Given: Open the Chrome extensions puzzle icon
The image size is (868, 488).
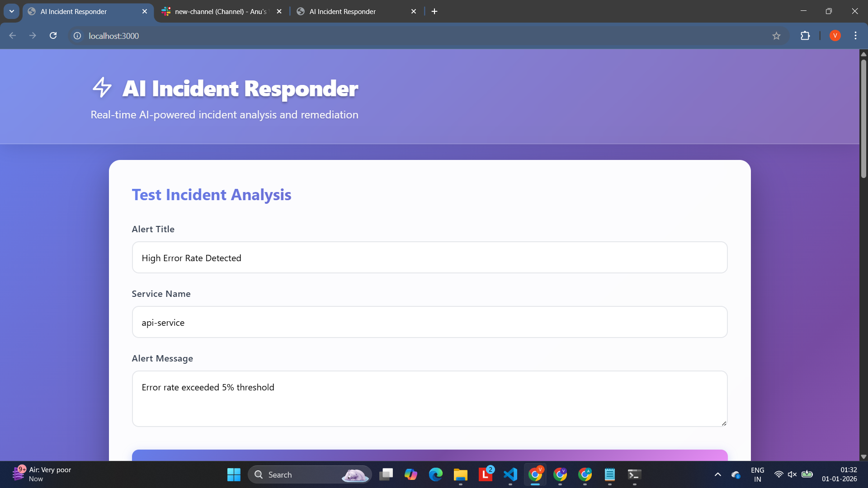Looking at the screenshot, I should tap(805, 36).
